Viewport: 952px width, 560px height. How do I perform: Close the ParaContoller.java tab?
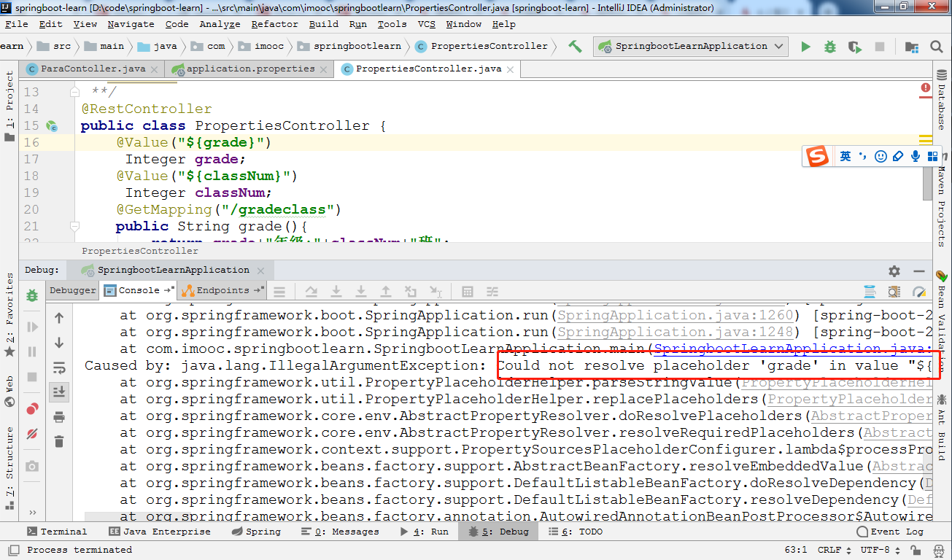coord(155,69)
